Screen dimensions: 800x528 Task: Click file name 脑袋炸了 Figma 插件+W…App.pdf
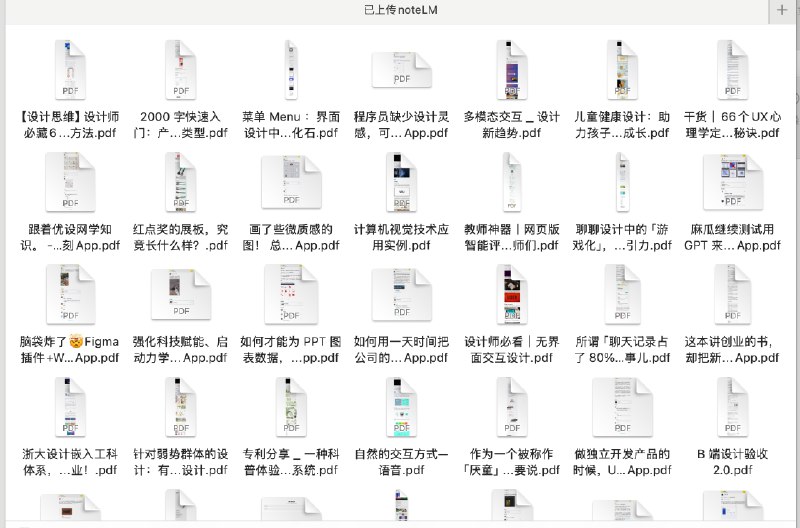click(70, 349)
